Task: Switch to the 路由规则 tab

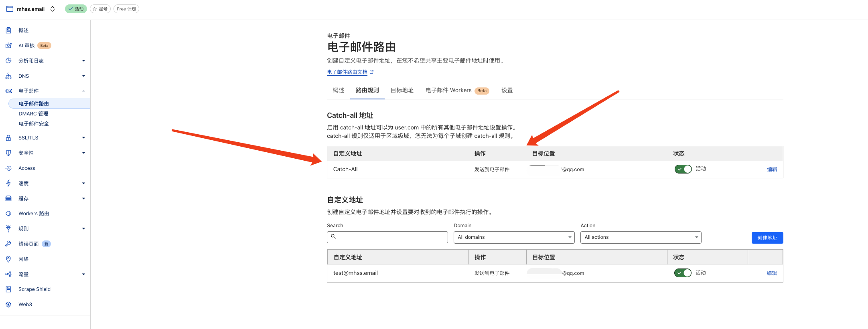Action: click(367, 91)
